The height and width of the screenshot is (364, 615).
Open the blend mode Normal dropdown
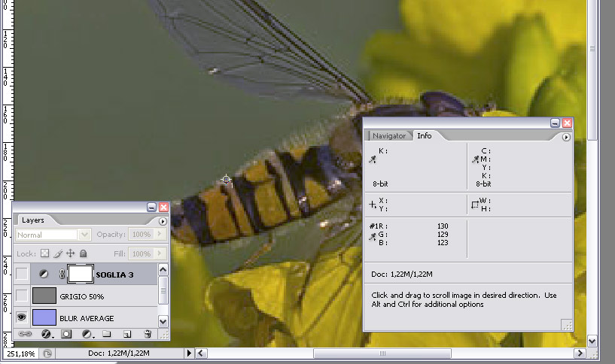click(53, 235)
